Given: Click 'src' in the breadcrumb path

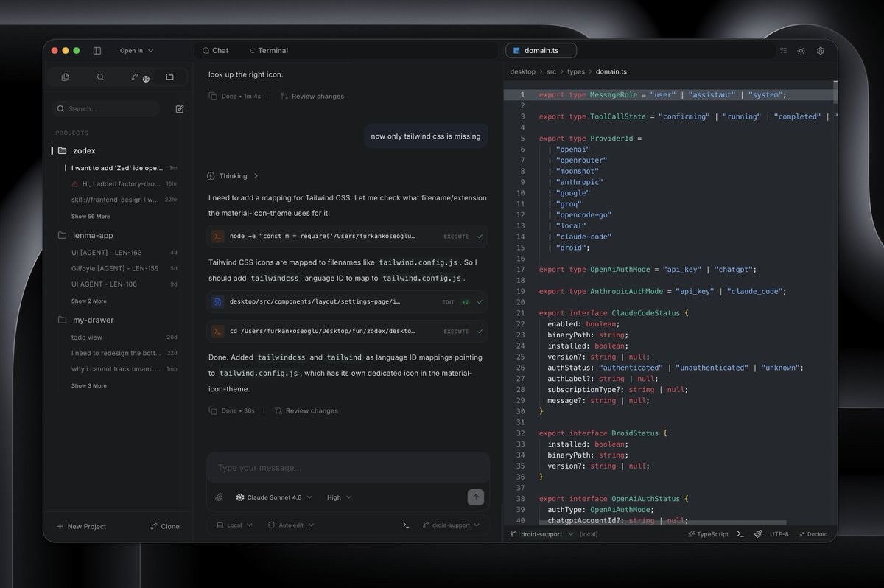Looking at the screenshot, I should point(552,72).
